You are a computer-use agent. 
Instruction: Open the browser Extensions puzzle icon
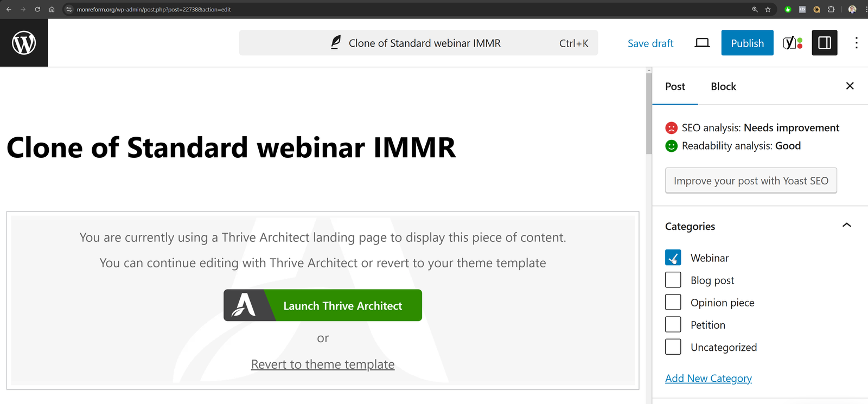(831, 9)
